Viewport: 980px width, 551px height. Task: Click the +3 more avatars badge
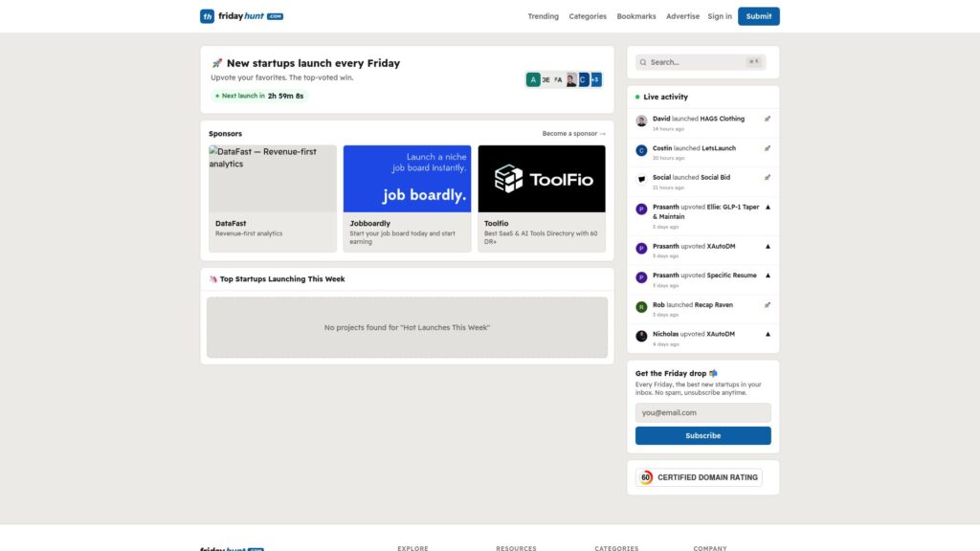595,80
